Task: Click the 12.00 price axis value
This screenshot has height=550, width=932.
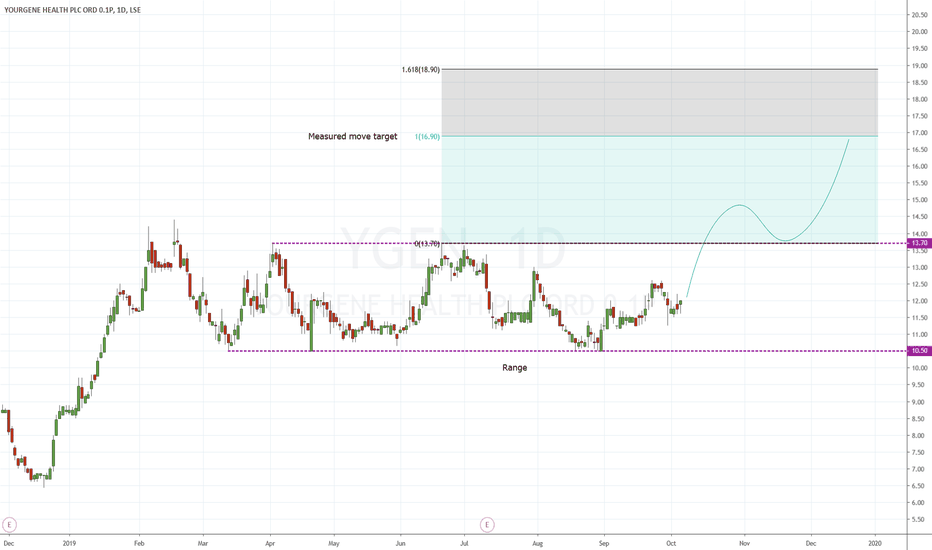Action: [920, 301]
